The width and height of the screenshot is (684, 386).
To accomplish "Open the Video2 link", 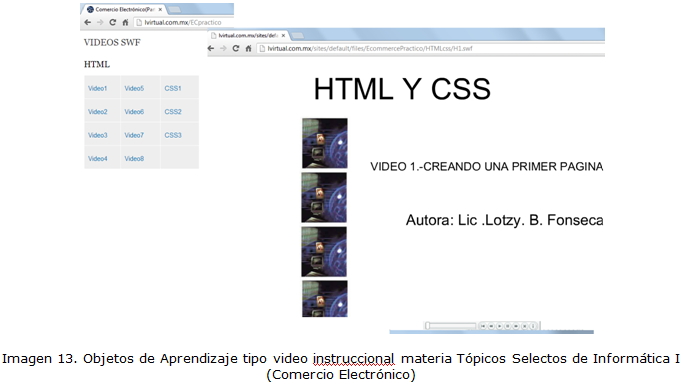I will (97, 112).
